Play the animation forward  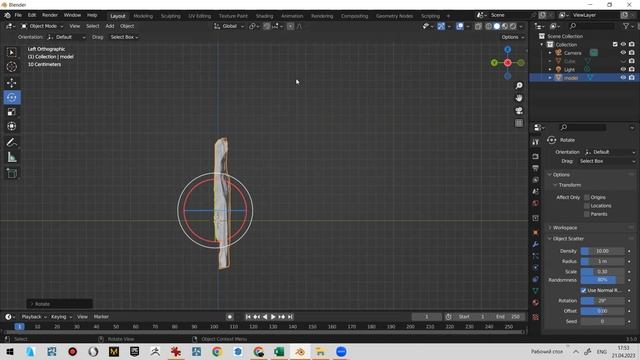click(273, 317)
